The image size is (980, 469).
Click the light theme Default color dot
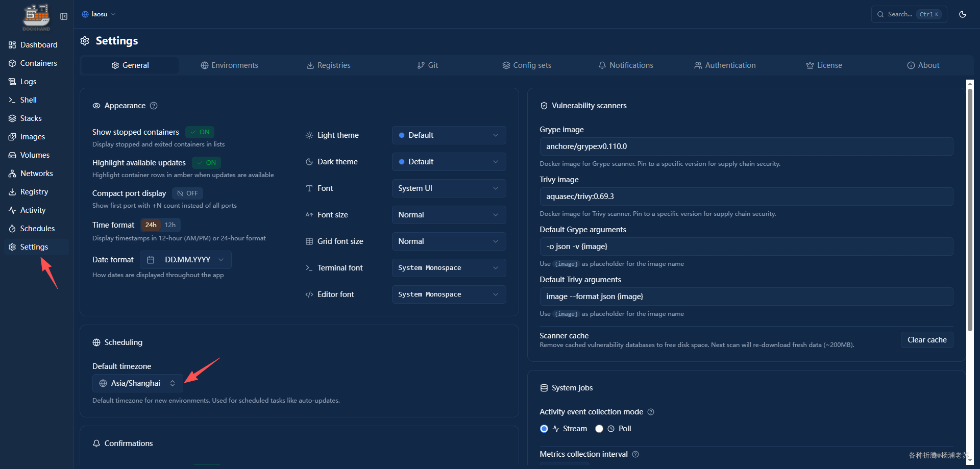(x=402, y=135)
